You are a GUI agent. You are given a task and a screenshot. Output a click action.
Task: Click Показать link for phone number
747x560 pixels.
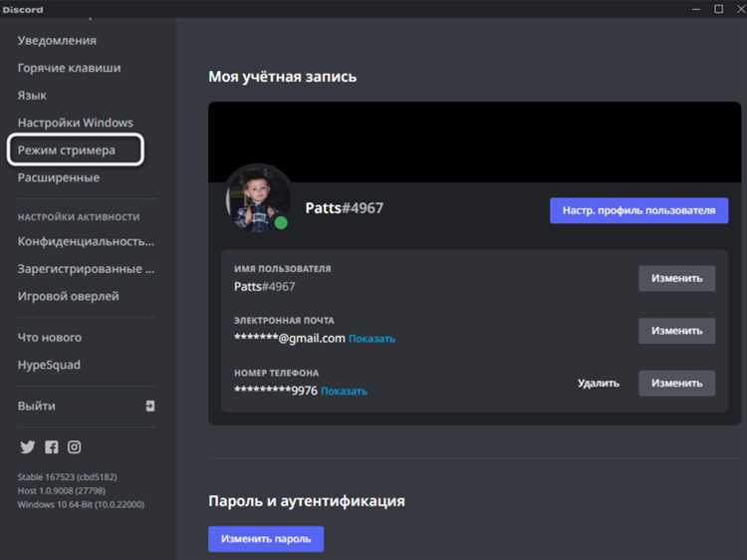(344, 392)
